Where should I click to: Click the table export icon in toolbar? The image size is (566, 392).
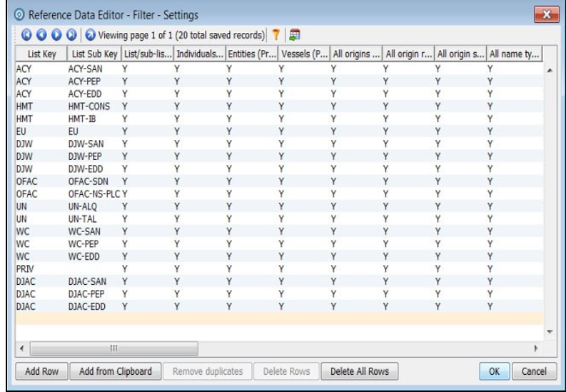pyautogui.click(x=295, y=35)
